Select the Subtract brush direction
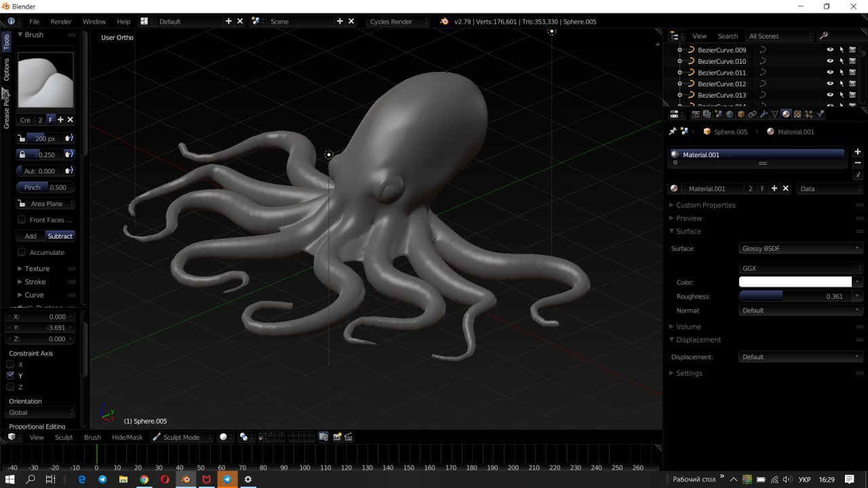 tap(60, 236)
